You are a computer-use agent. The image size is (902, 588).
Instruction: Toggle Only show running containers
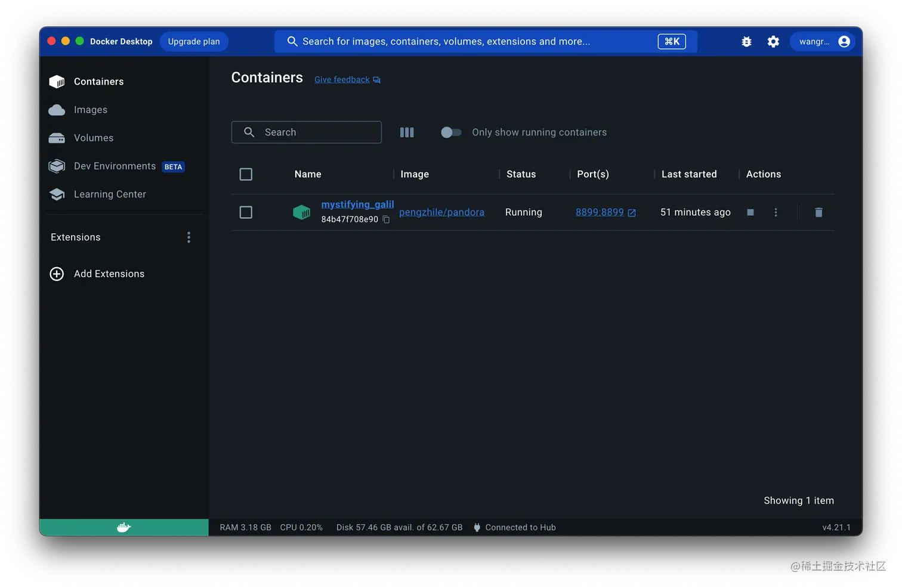[x=451, y=132]
